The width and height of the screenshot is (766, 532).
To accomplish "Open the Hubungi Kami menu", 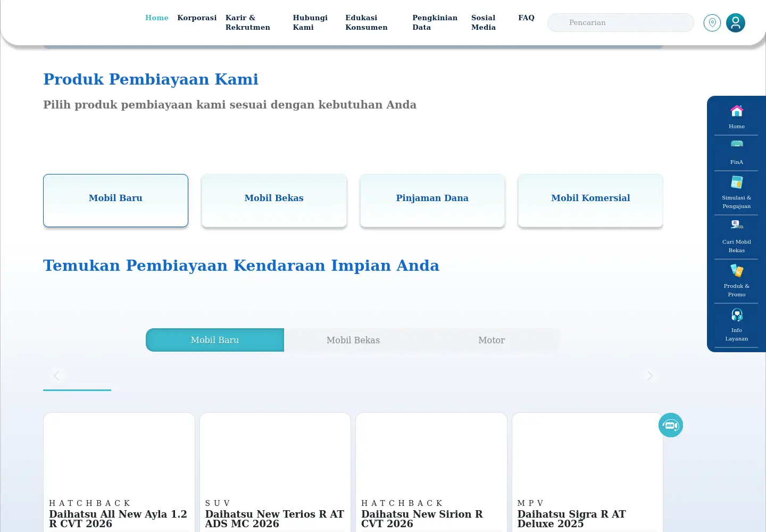I will [310, 22].
